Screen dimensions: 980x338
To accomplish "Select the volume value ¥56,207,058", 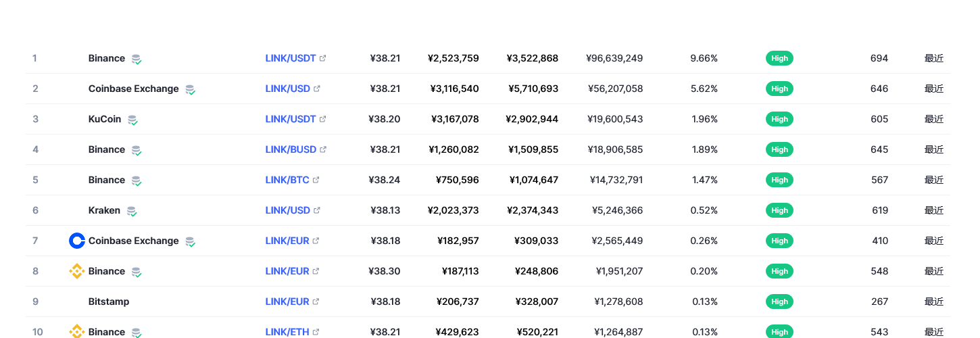I will [615, 89].
